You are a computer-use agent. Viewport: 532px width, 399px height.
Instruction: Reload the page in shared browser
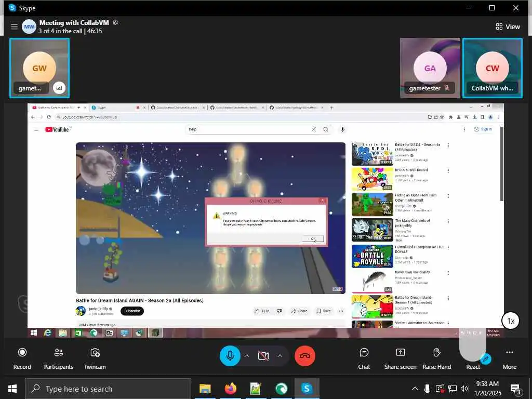pos(49,117)
